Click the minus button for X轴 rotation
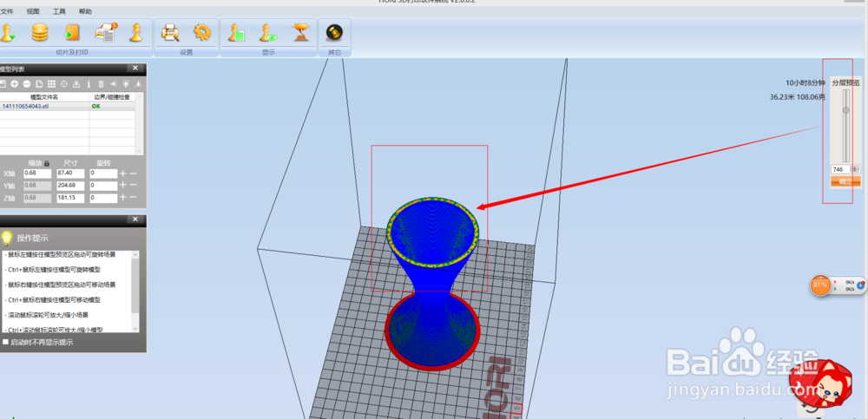The width and height of the screenshot is (868, 419). point(134,173)
